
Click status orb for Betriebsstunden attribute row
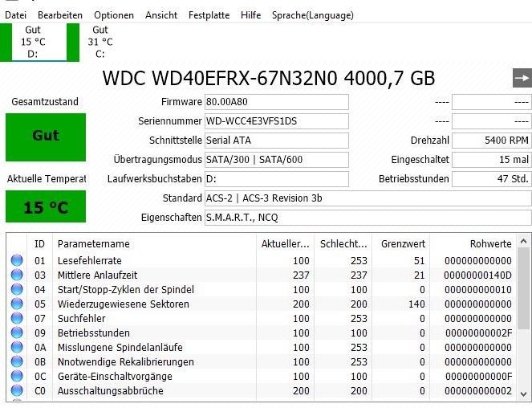point(17,333)
